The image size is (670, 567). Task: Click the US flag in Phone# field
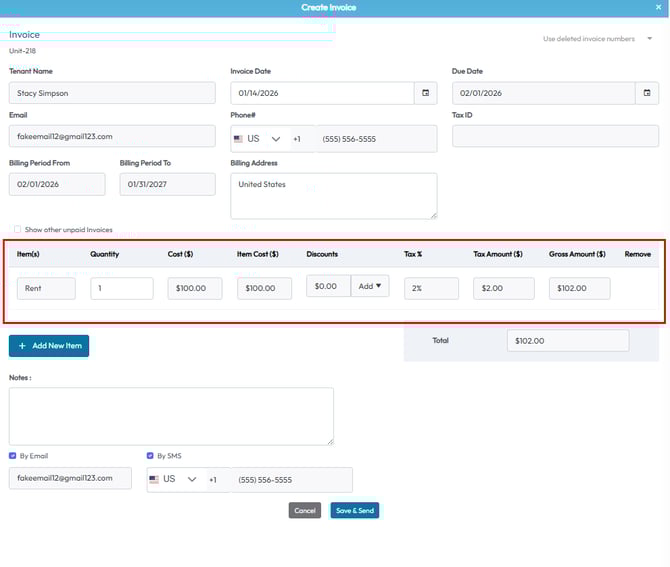[x=238, y=139]
